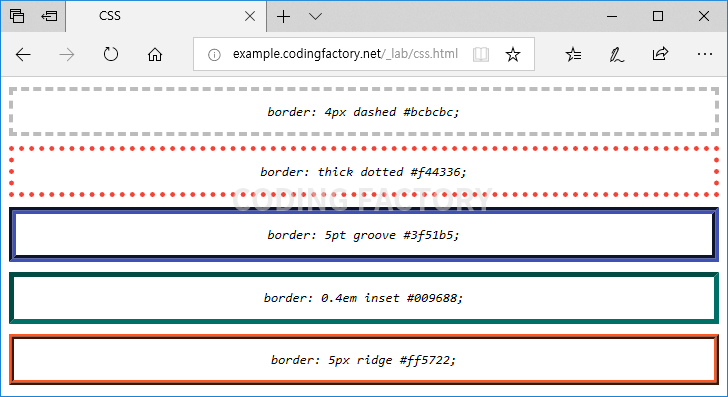The height and width of the screenshot is (397, 728).
Task: Open the Home page button
Action: (155, 54)
